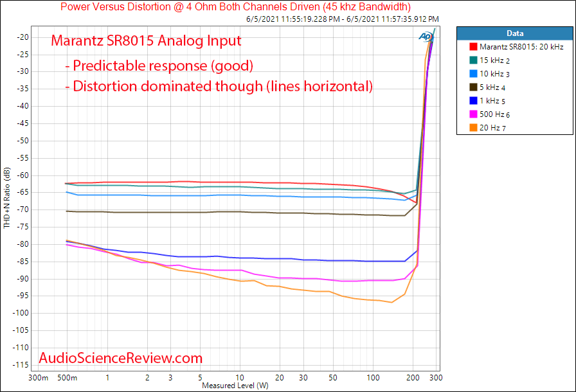
Task: Click the "Predictable response (good)" annotation
Action: pos(159,66)
